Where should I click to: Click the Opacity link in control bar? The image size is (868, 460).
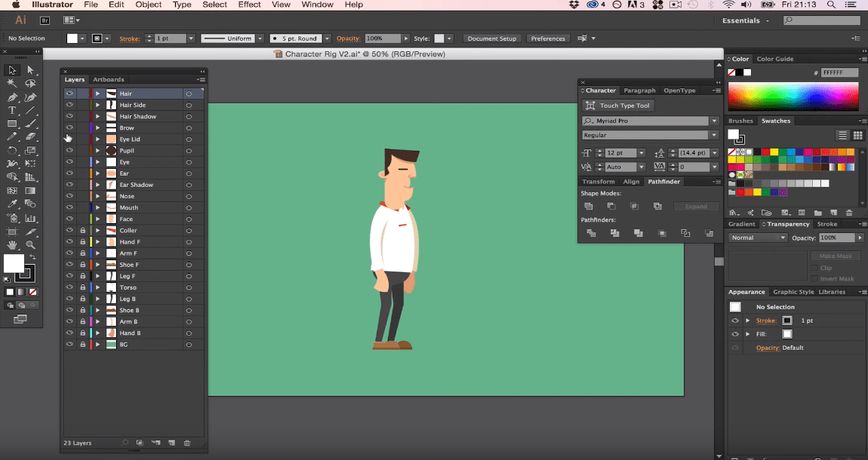348,38
